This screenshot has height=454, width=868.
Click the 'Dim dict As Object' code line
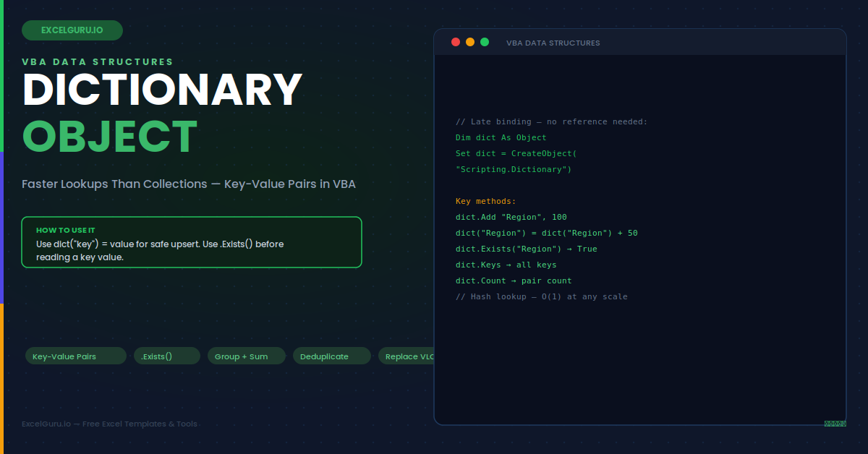coord(501,137)
